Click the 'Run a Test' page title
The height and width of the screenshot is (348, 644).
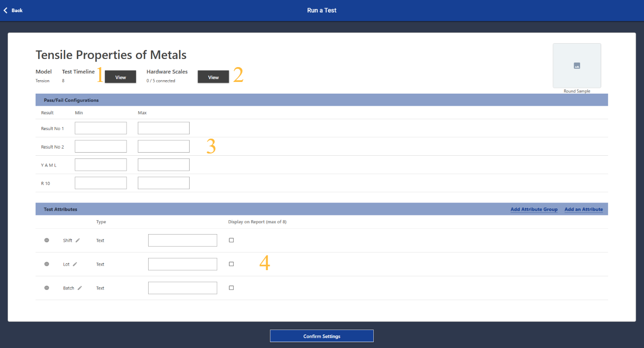coord(322,10)
